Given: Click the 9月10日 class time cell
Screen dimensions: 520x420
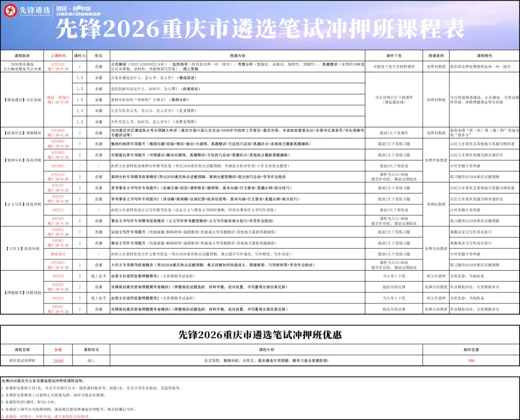Looking at the screenshot, I should pos(58,265).
